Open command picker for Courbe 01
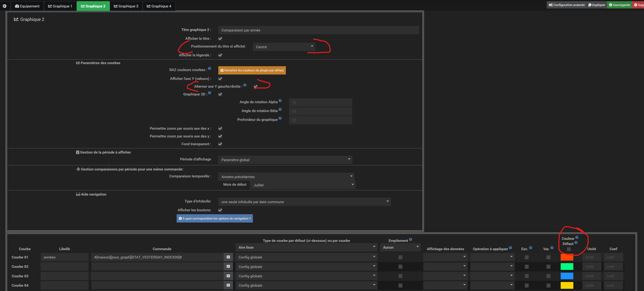Viewport: 644px width, 291px height. [228, 257]
